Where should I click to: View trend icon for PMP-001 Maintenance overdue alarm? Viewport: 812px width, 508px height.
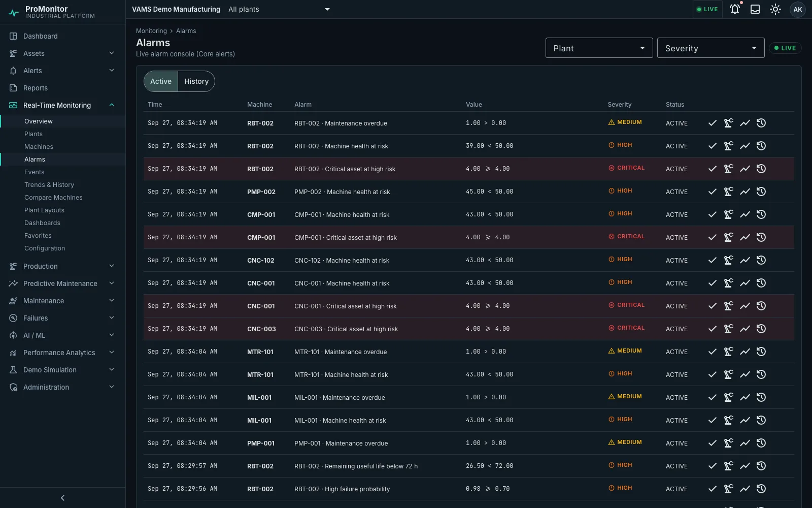(745, 443)
